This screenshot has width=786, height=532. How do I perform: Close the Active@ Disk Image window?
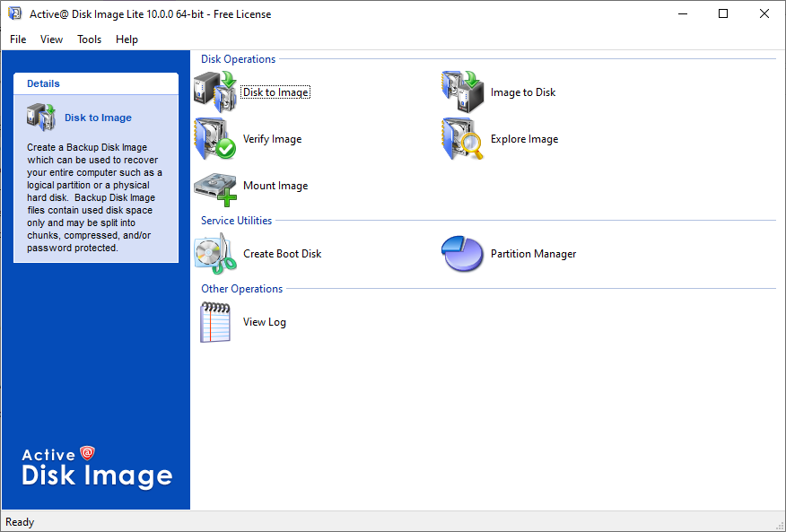764,13
